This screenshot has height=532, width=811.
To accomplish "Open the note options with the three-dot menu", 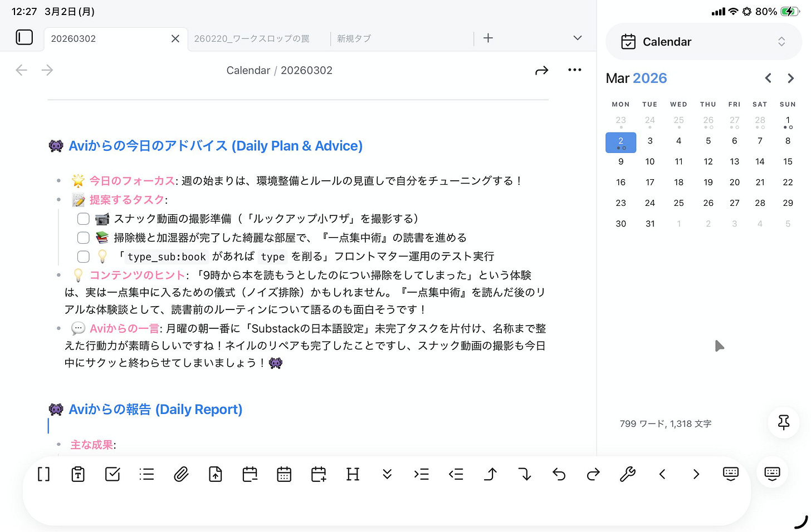I will tap(575, 70).
